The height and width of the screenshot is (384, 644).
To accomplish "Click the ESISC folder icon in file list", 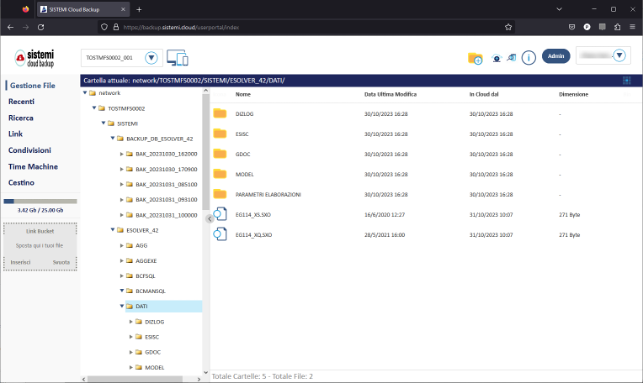I will click(220, 133).
